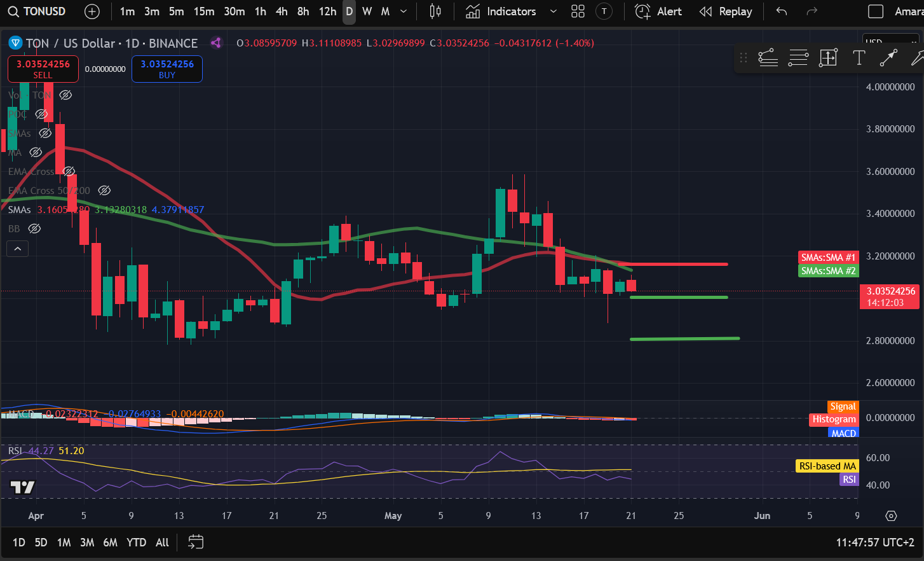Screen dimensions: 924x561
Task: Set the date range to 1D
Action: click(x=19, y=543)
